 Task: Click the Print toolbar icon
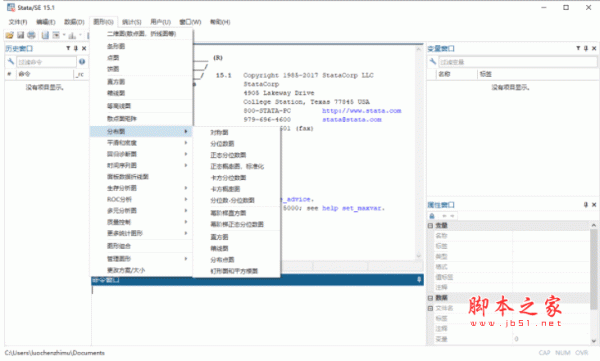(x=31, y=35)
